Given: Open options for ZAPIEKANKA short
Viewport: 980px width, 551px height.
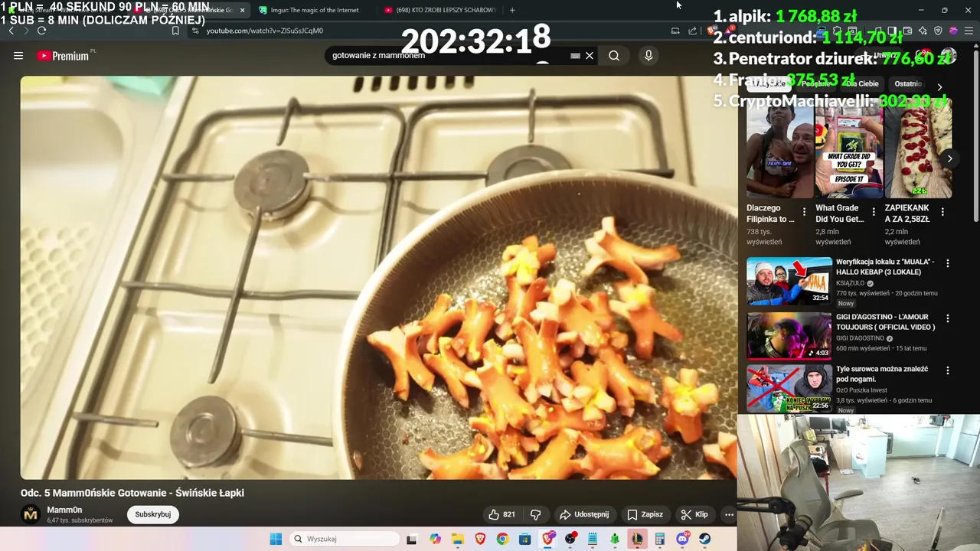Looking at the screenshot, I should [942, 212].
